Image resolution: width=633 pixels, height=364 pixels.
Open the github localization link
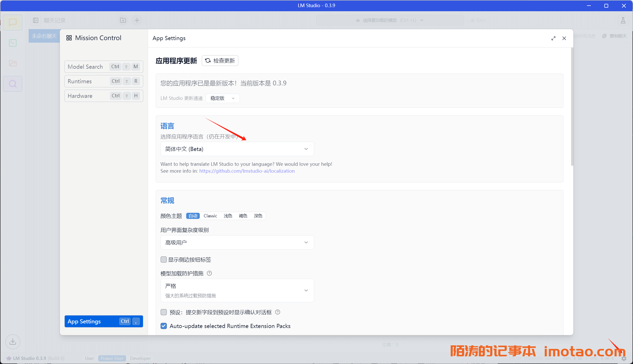[x=247, y=171]
